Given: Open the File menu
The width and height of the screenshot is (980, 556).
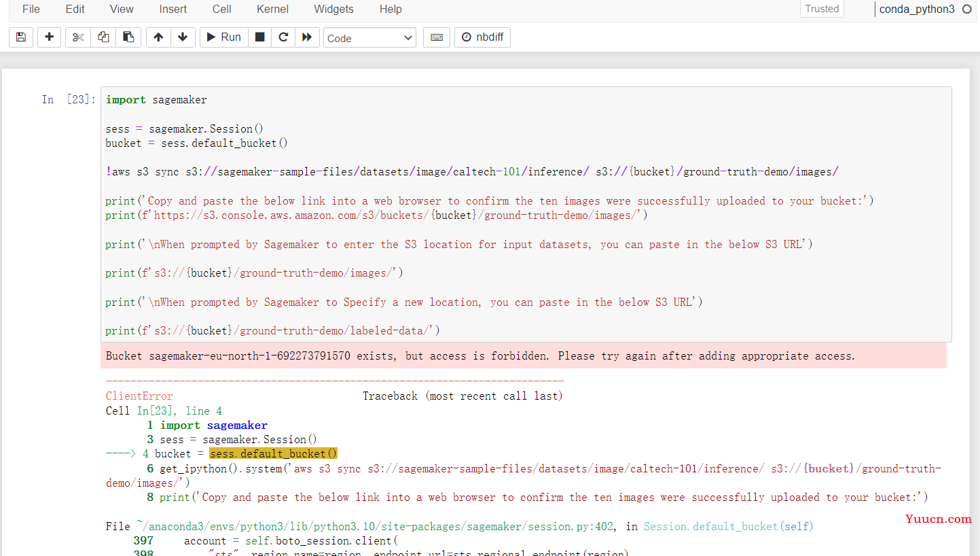Looking at the screenshot, I should 31,10.
